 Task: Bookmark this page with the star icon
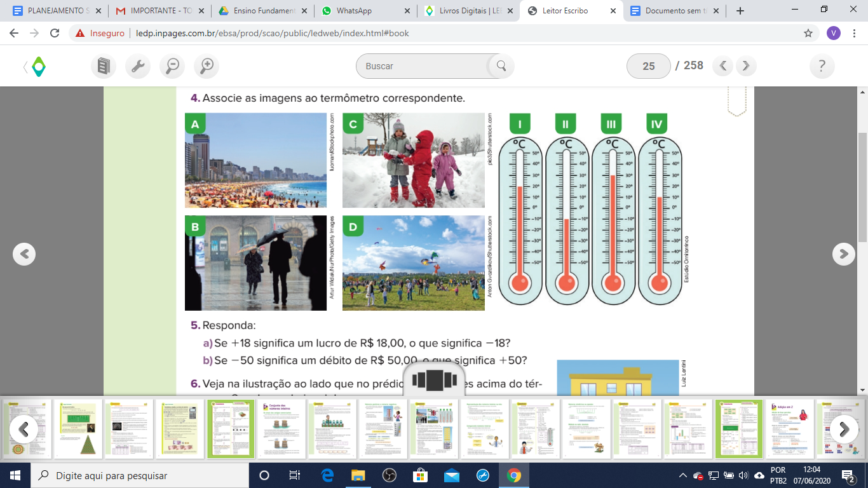[808, 33]
